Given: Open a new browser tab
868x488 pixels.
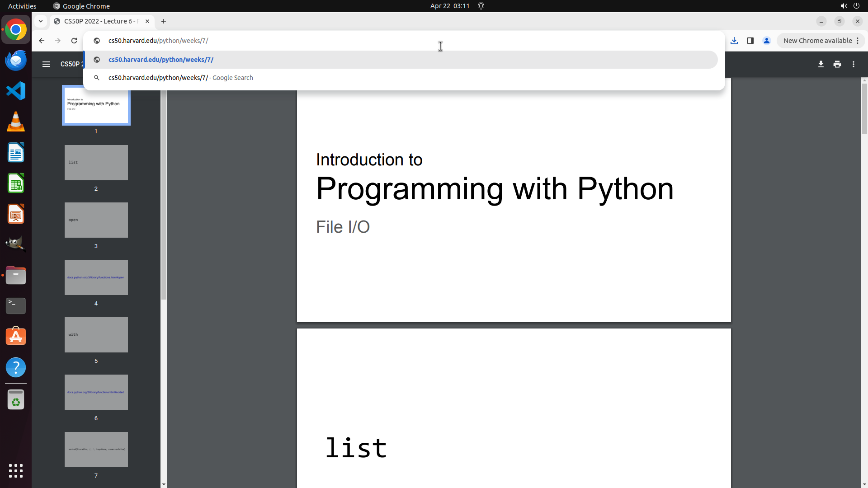Looking at the screenshot, I should tap(164, 21).
